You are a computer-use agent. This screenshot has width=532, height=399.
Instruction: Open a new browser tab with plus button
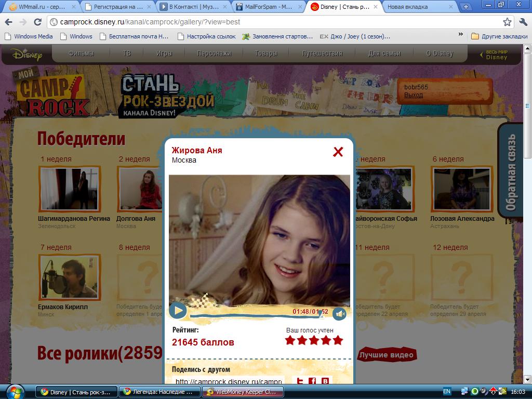pos(466,6)
